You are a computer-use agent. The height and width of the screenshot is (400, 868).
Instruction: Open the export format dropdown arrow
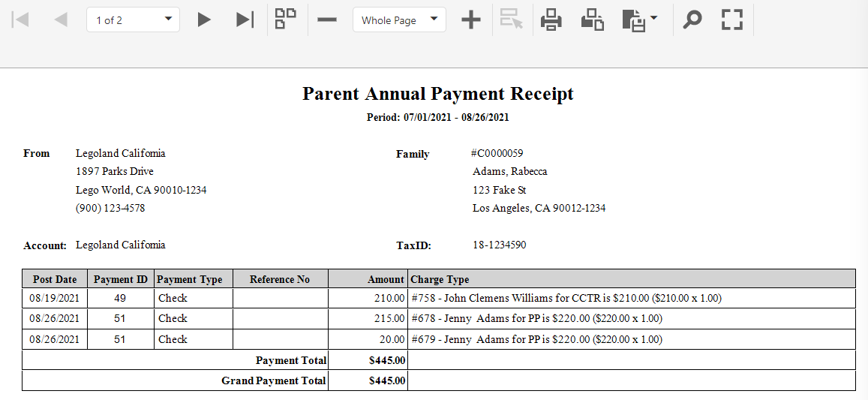pos(653,18)
